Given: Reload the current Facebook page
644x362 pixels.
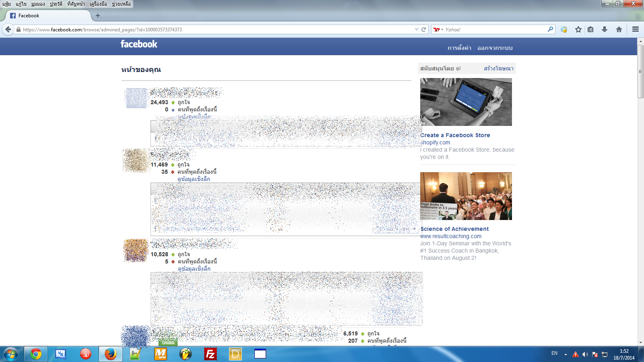Looking at the screenshot, I should point(423,29).
